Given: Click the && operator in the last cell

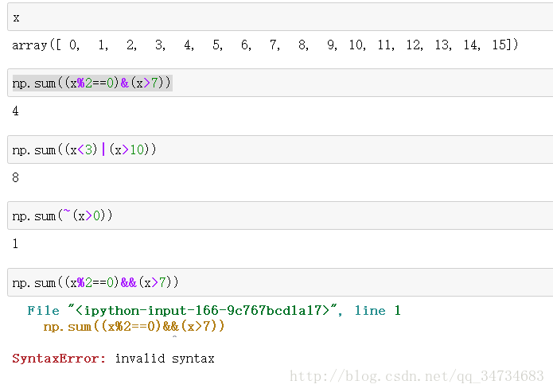Looking at the screenshot, I should pos(129,282).
